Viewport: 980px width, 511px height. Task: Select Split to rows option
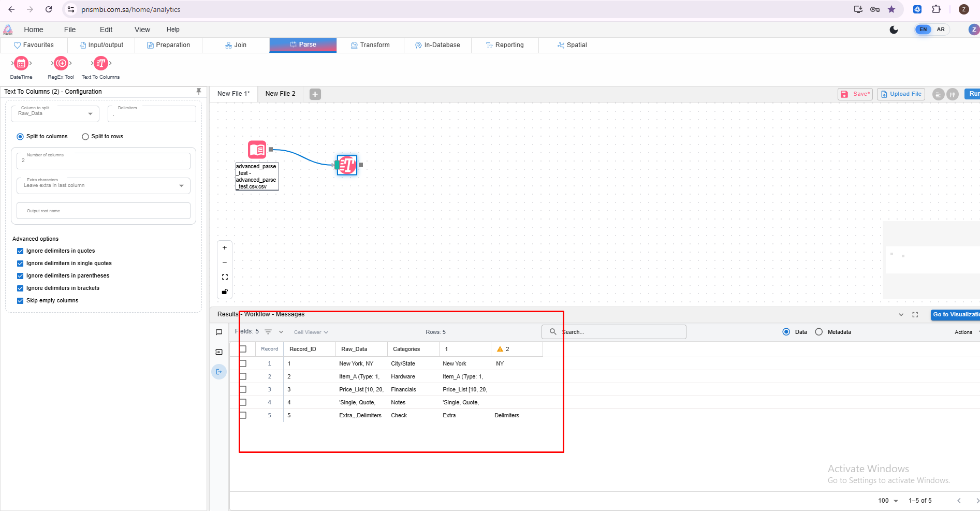[85, 137]
